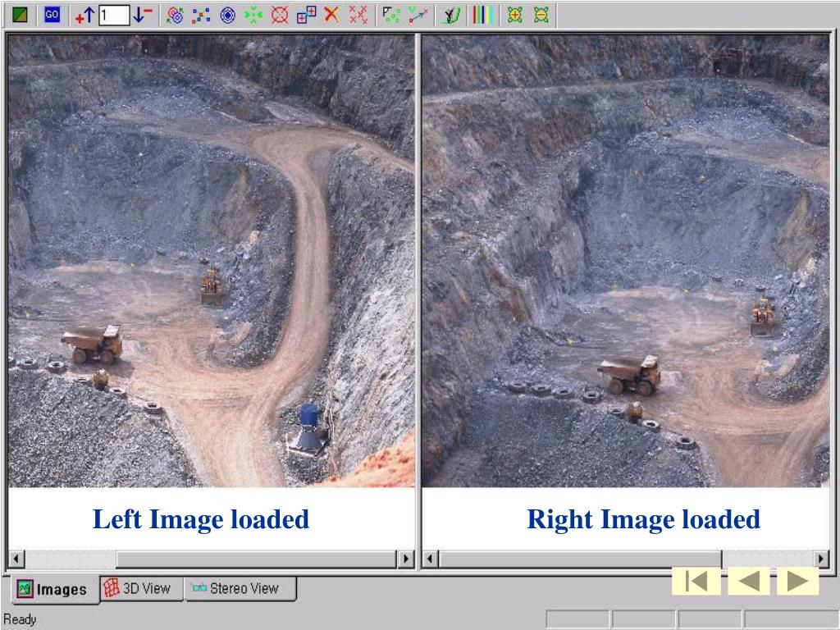Click the flag with green dots icon
840x630 pixels.
point(391,15)
